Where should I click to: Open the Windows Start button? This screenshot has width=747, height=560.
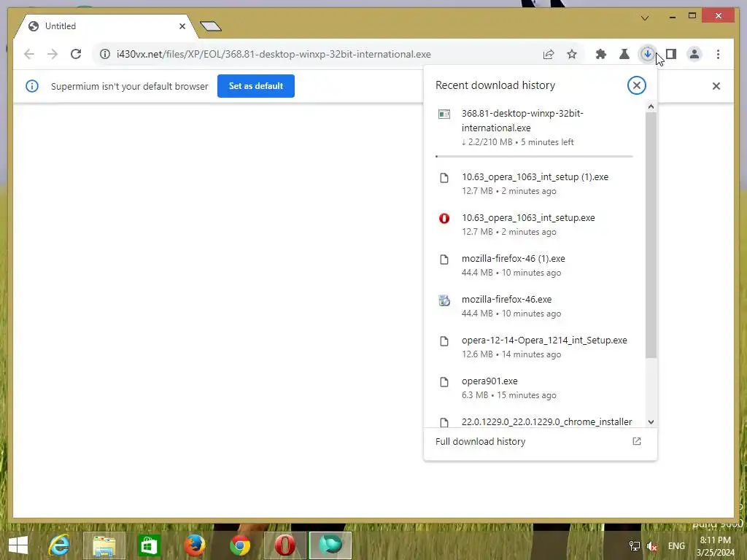point(18,545)
